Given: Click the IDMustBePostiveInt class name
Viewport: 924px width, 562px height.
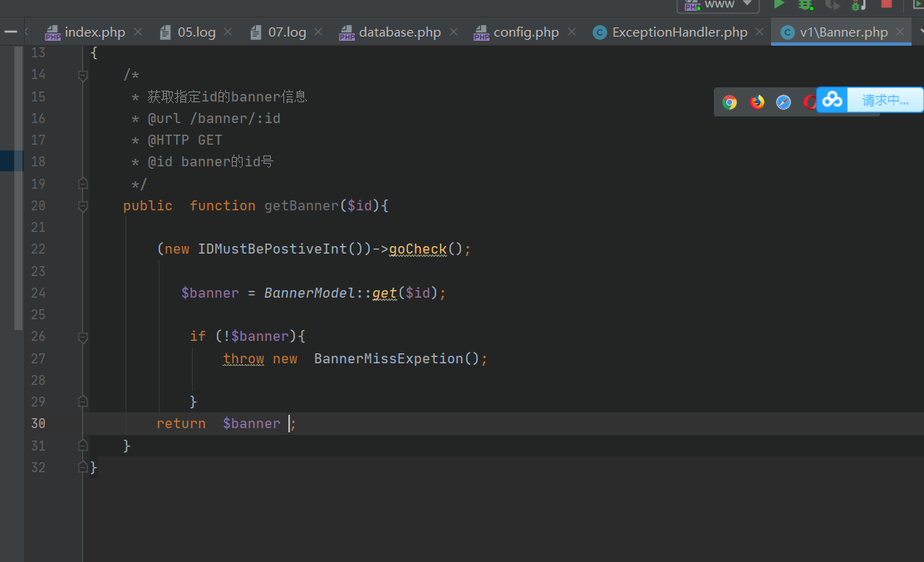Looking at the screenshot, I should tap(273, 249).
